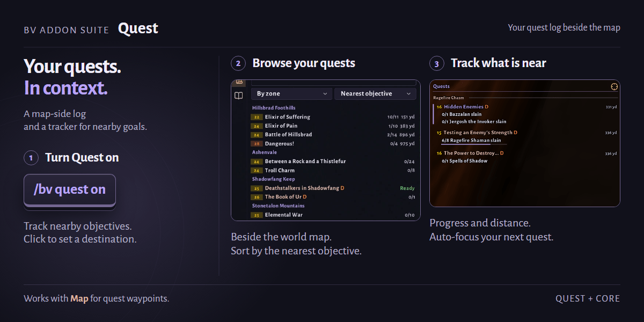This screenshot has height=322, width=644.
Task: Click the QUEST + CORE footer label
Action: tap(588, 298)
